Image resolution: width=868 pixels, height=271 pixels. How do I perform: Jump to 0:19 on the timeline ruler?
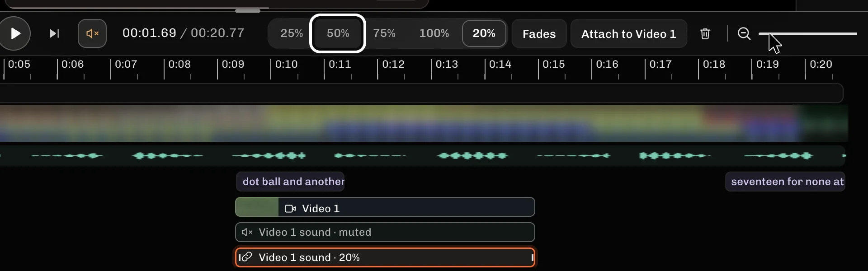(767, 64)
